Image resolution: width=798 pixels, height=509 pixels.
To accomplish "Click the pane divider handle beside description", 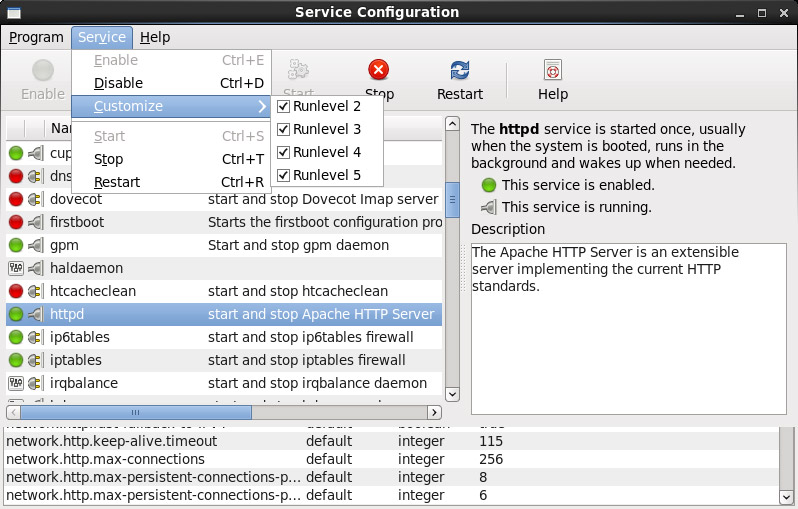I will pos(463,268).
